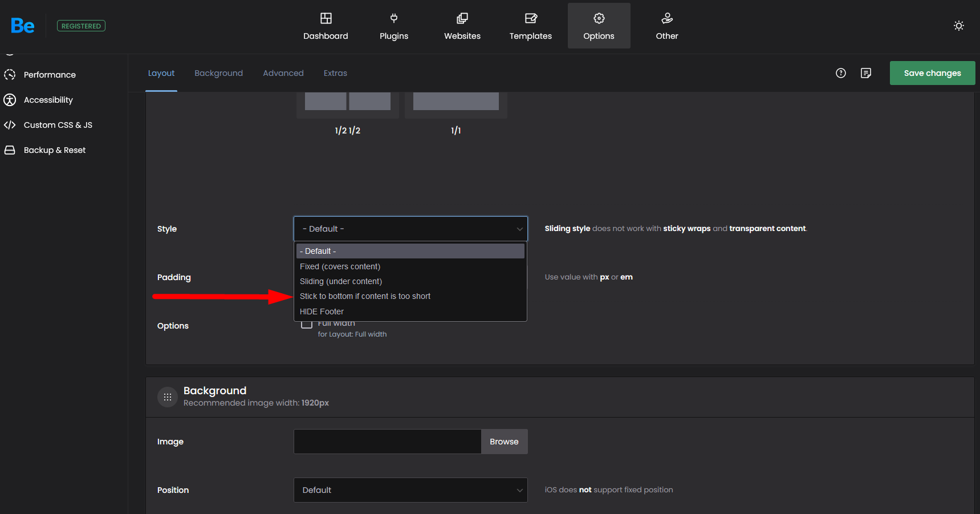Click the help question mark icon
Screen dimensions: 980x514
pyautogui.click(x=841, y=73)
